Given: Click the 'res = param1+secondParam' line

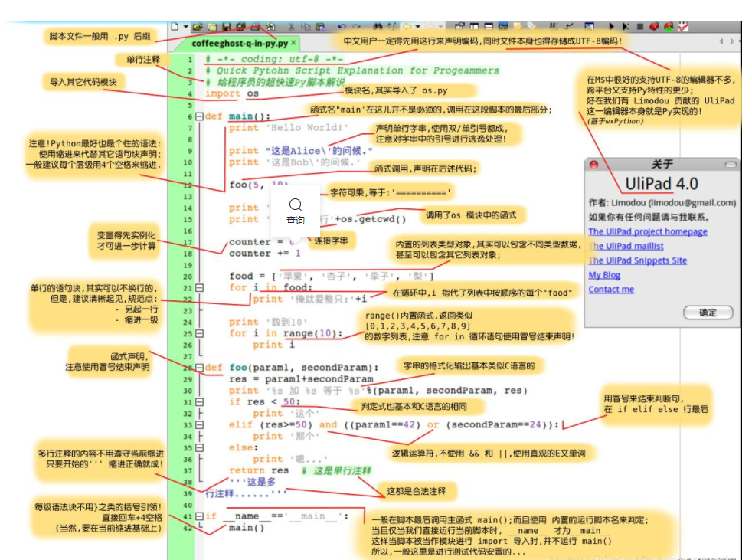Looking at the screenshot, I should tap(301, 379).
